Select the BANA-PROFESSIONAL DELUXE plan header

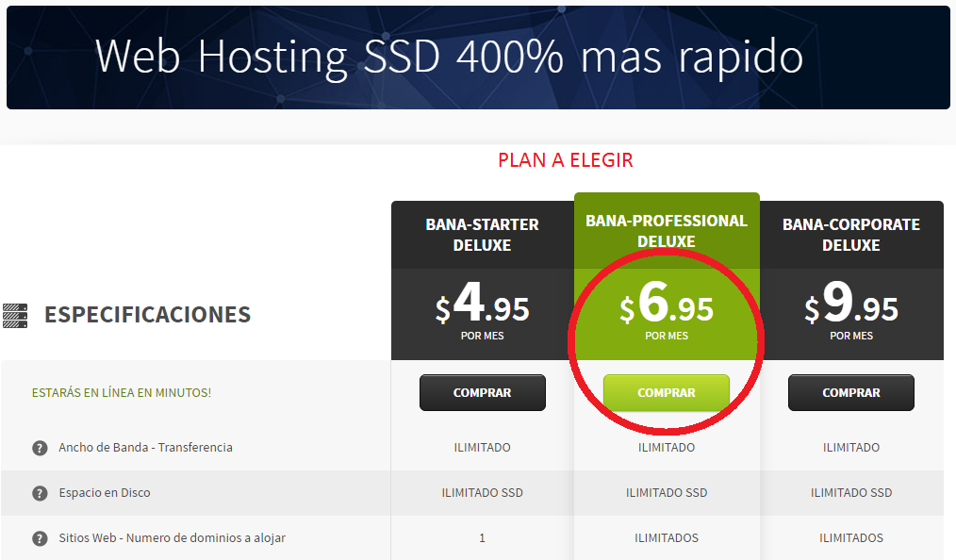pyautogui.click(x=667, y=231)
